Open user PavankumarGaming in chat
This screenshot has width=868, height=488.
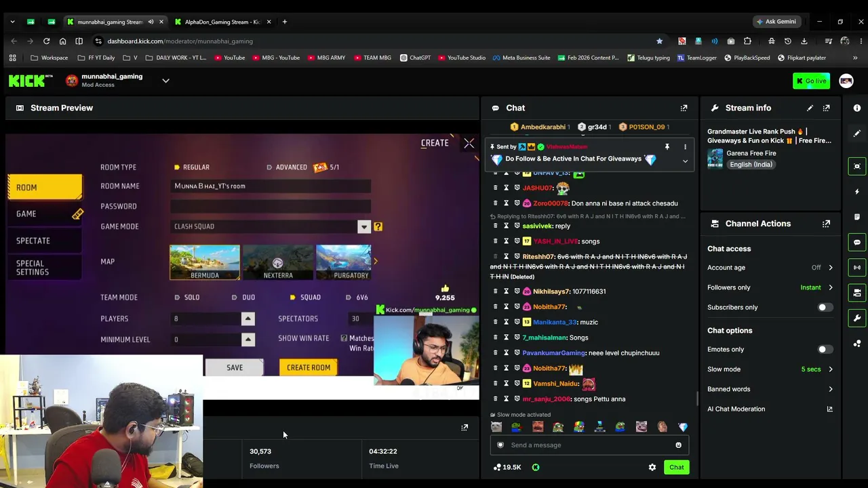(x=553, y=353)
